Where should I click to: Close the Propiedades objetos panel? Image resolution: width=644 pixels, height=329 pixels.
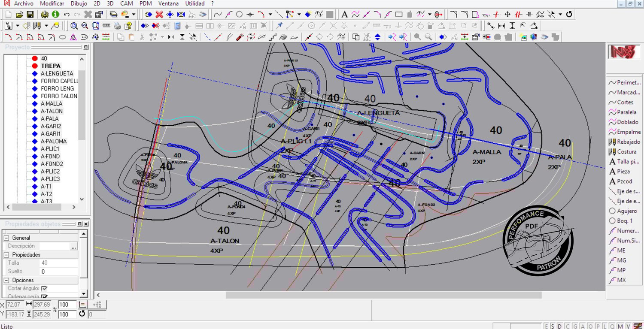[86, 224]
